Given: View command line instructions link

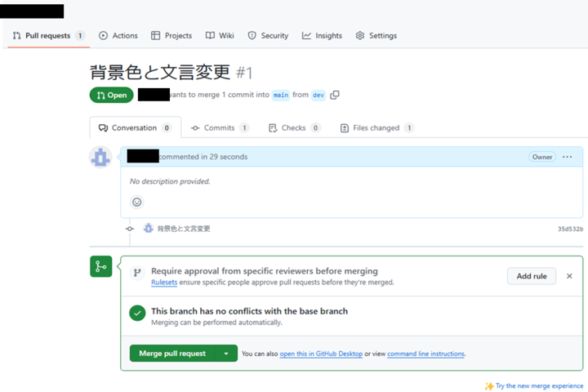Looking at the screenshot, I should click(426, 354).
